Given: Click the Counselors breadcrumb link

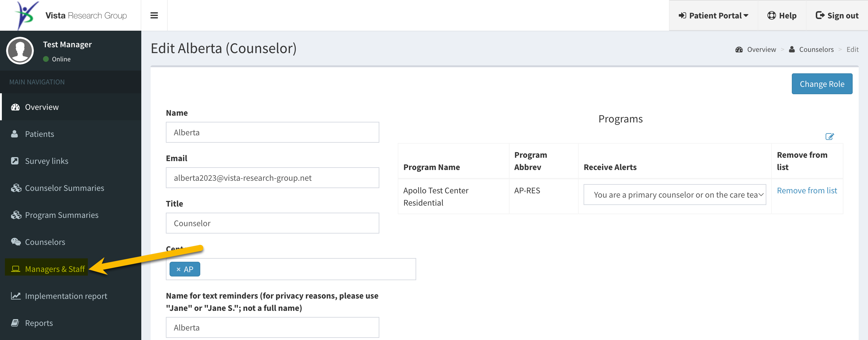Looking at the screenshot, I should pyautogui.click(x=816, y=49).
